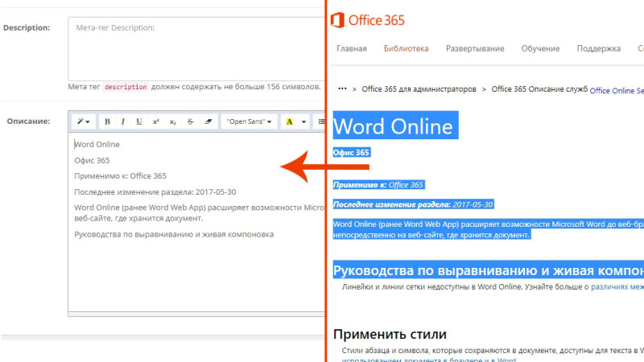This screenshot has width=644, height=362.
Task: Open the Поддержка menu item
Action: click(598, 48)
